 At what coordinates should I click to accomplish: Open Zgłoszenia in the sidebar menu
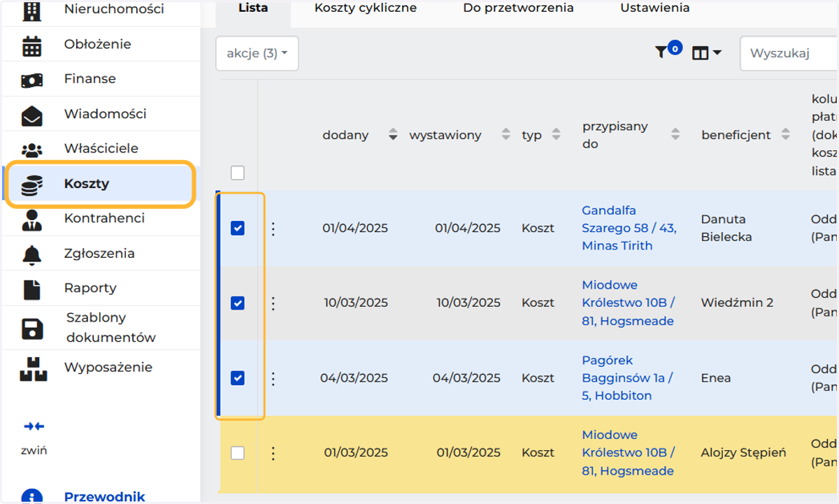click(x=99, y=254)
